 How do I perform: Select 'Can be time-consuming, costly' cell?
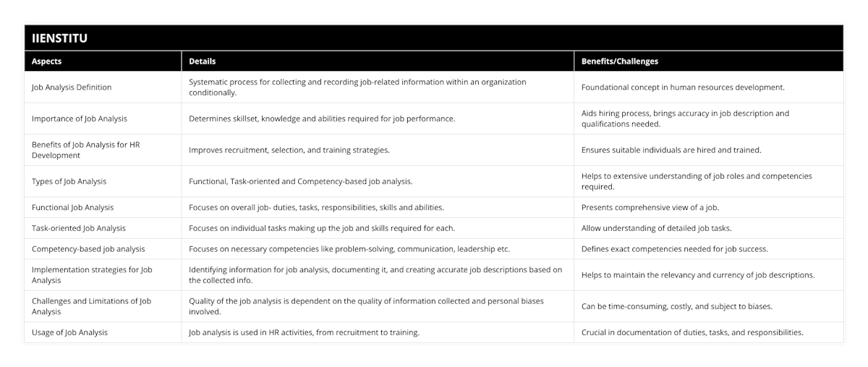[677, 306]
